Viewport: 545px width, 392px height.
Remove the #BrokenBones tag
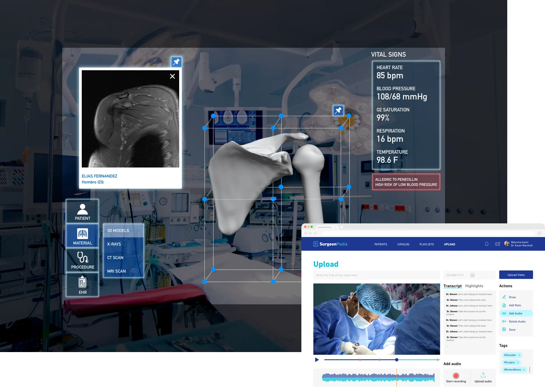click(524, 370)
